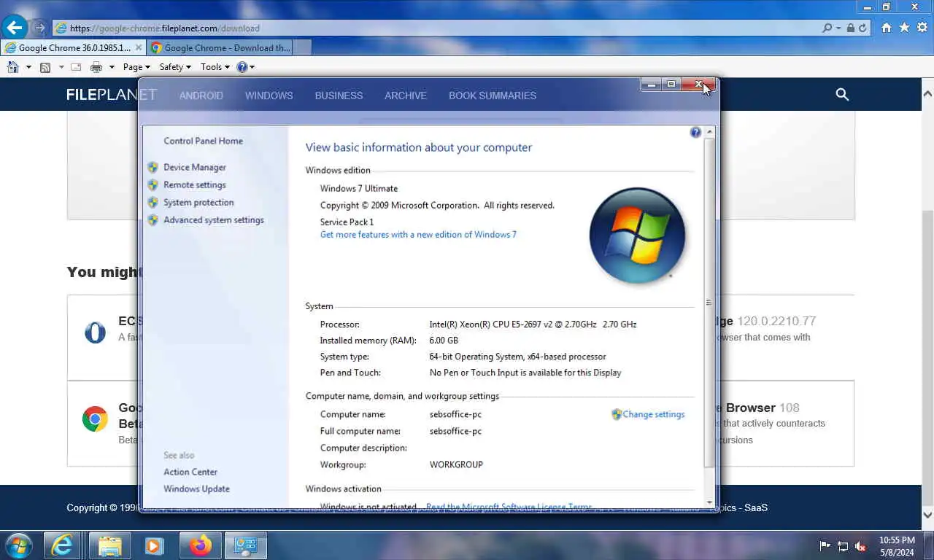This screenshot has width=934, height=560.
Task: Click the security lock icon in address bar
Action: [850, 28]
